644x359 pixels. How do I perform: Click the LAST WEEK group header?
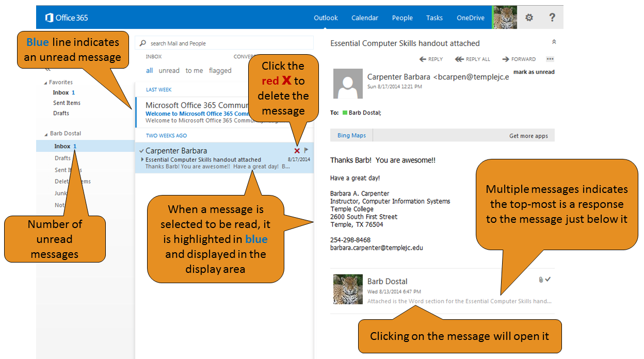(x=158, y=90)
